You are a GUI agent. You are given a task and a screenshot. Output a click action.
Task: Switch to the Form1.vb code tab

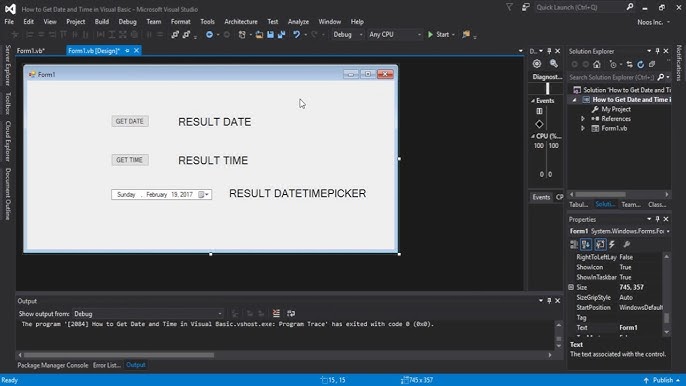(31, 51)
